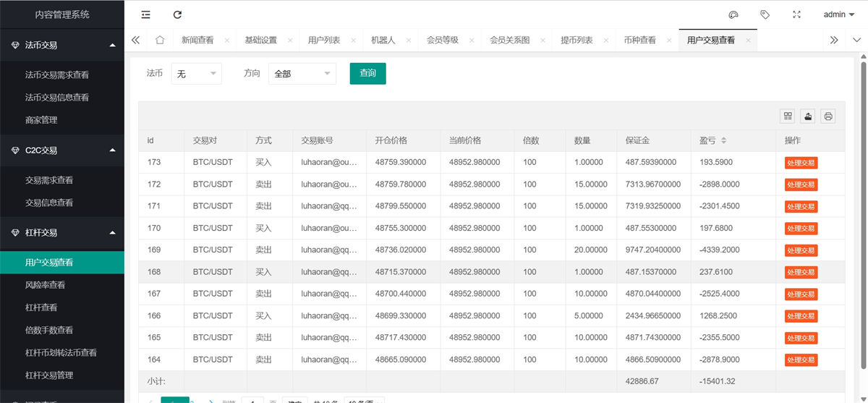Switch to the 用户列表 tab
This screenshot has width=868, height=403.
tap(323, 40)
